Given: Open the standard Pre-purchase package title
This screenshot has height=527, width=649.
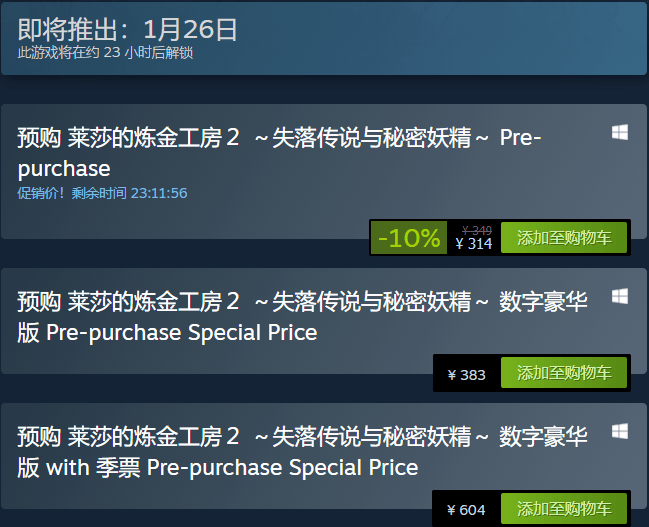Looking at the screenshot, I should click(278, 151).
